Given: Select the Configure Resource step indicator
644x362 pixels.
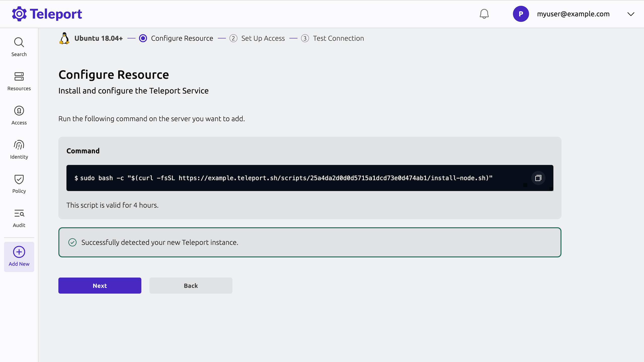Looking at the screenshot, I should (x=143, y=38).
